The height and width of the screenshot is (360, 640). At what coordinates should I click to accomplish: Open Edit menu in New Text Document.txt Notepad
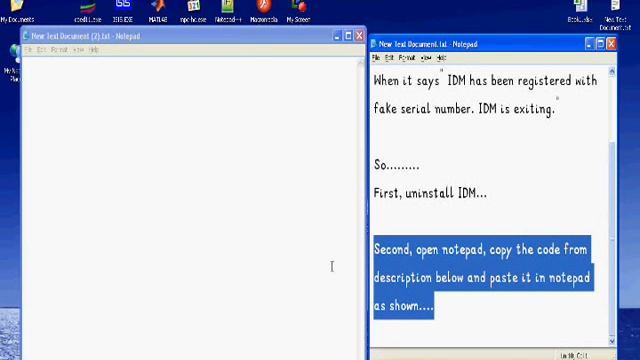pos(389,58)
